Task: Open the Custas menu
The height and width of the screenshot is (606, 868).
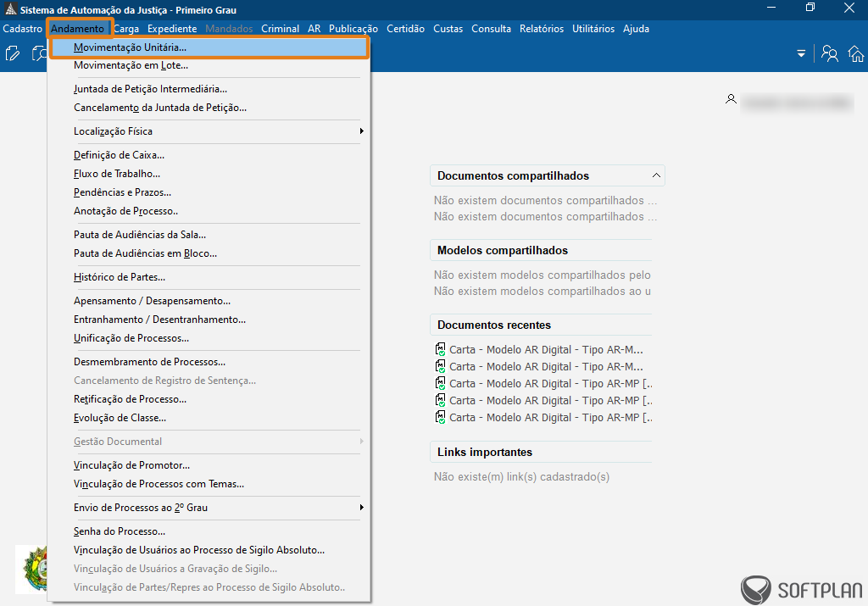Action: (x=448, y=29)
